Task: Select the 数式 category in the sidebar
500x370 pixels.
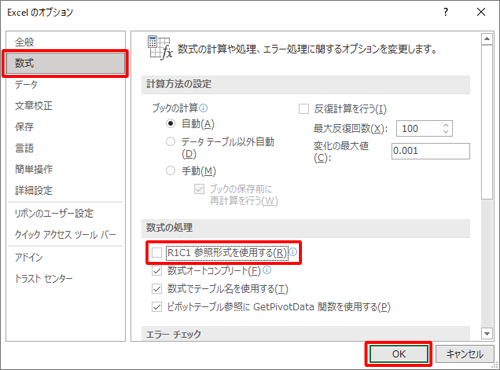Action: tap(65, 63)
